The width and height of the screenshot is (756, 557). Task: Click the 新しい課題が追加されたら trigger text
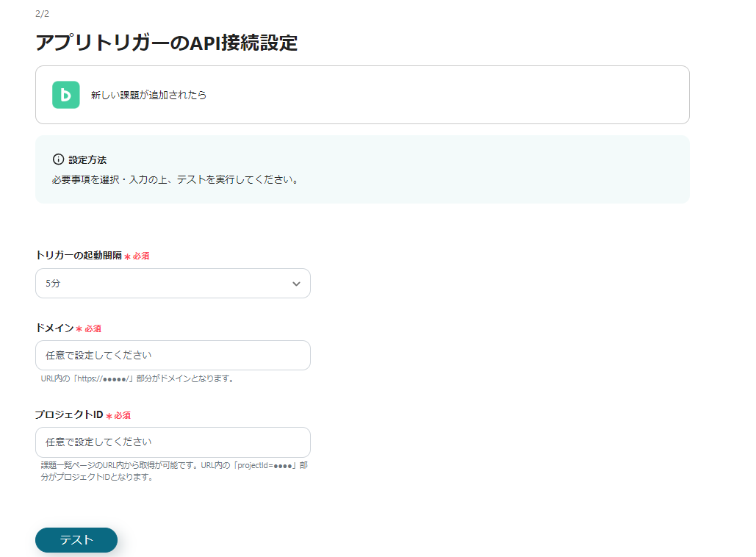point(148,95)
